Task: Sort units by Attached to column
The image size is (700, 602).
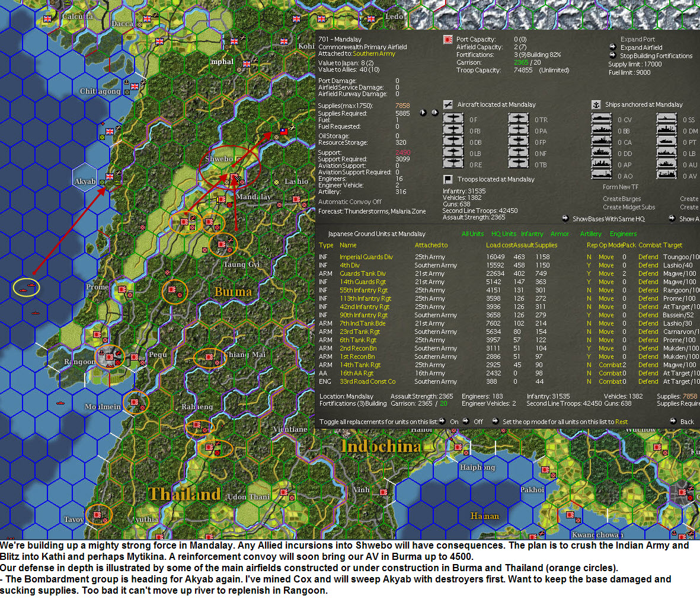Action: 431,245
